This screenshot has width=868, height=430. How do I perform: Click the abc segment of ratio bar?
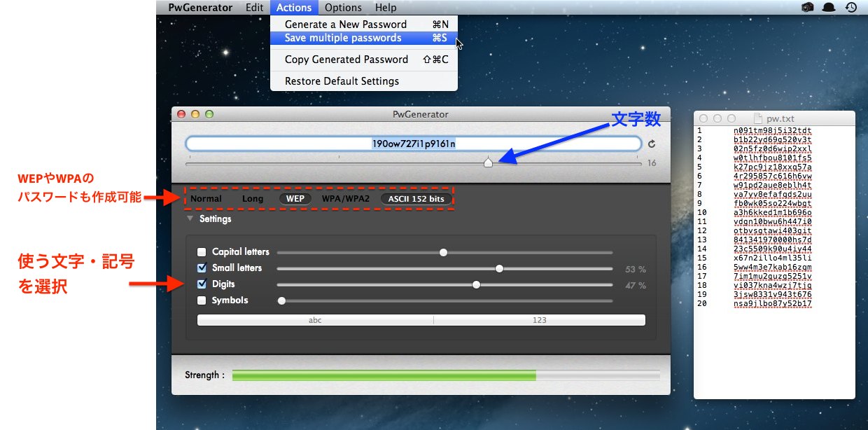tap(315, 320)
